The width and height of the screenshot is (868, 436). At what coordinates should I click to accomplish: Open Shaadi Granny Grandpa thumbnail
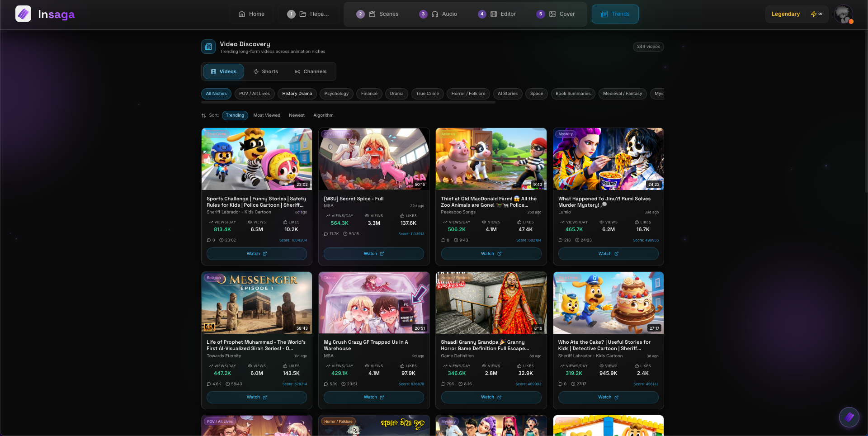pyautogui.click(x=491, y=303)
